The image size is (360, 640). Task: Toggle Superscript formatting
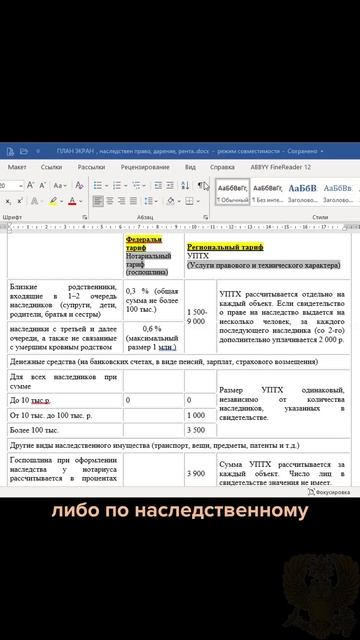(x=20, y=201)
